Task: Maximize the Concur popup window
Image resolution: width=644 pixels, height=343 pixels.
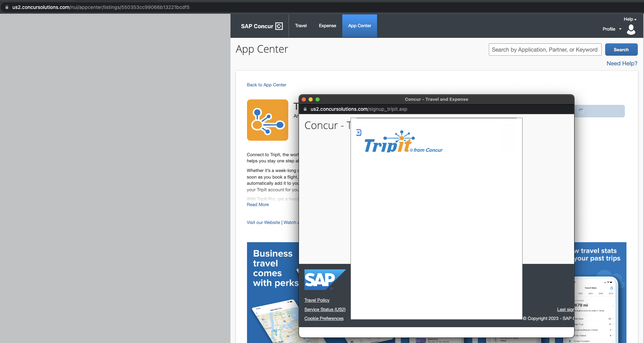Action: [x=318, y=99]
